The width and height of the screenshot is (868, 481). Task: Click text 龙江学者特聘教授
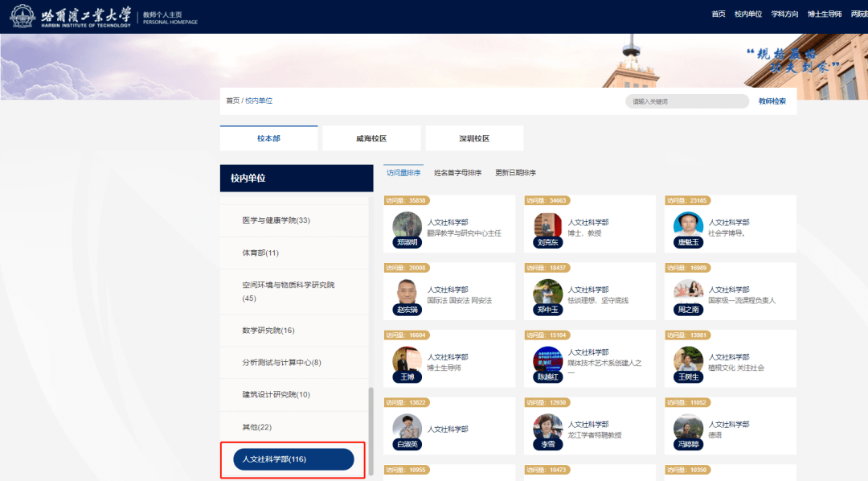595,435
